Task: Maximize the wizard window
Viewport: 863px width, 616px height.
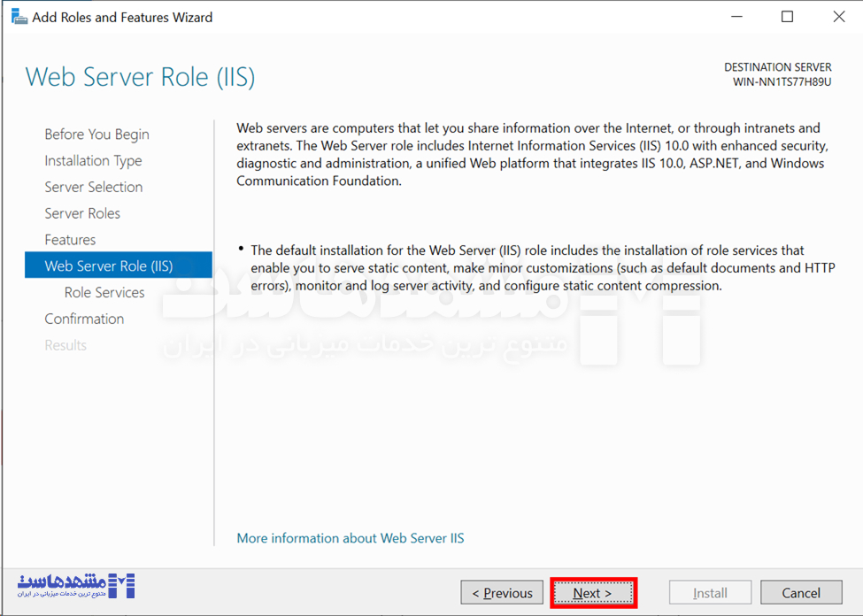Action: click(787, 17)
